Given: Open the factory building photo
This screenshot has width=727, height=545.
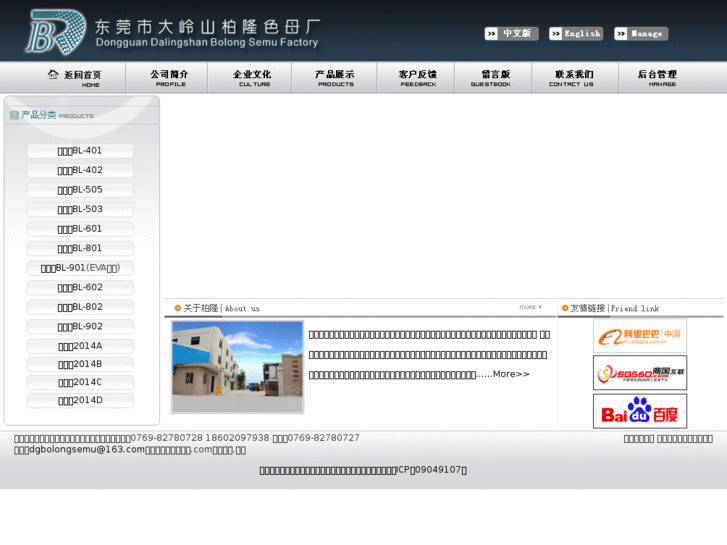Looking at the screenshot, I should click(237, 366).
